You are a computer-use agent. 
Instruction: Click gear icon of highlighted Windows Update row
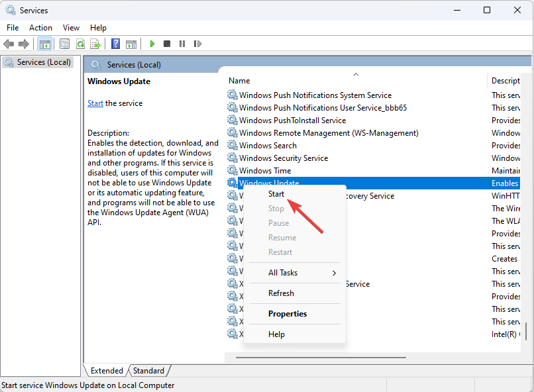point(233,183)
